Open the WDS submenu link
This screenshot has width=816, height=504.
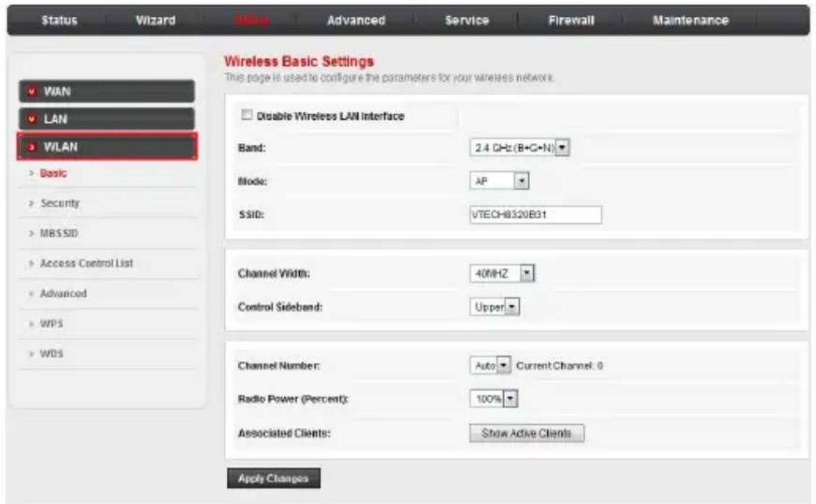[x=52, y=353]
